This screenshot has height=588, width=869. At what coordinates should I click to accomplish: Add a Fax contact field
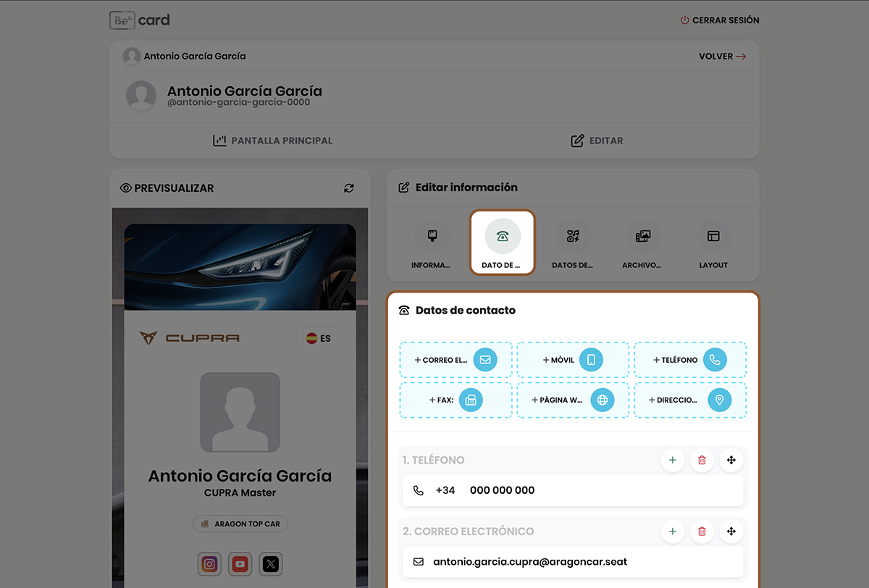coord(456,400)
